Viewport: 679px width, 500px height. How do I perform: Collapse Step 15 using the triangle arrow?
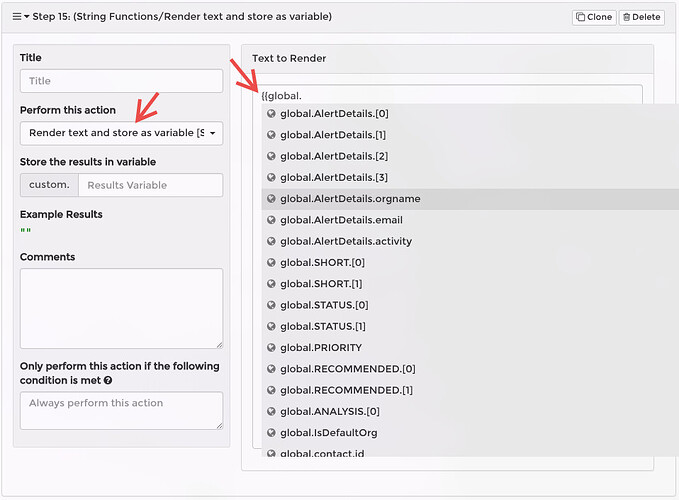tap(27, 17)
